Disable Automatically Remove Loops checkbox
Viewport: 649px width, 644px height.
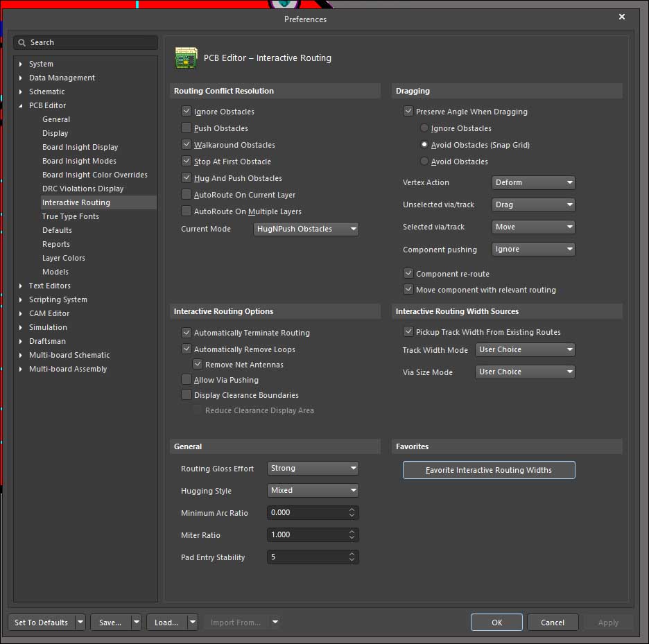[x=187, y=349]
